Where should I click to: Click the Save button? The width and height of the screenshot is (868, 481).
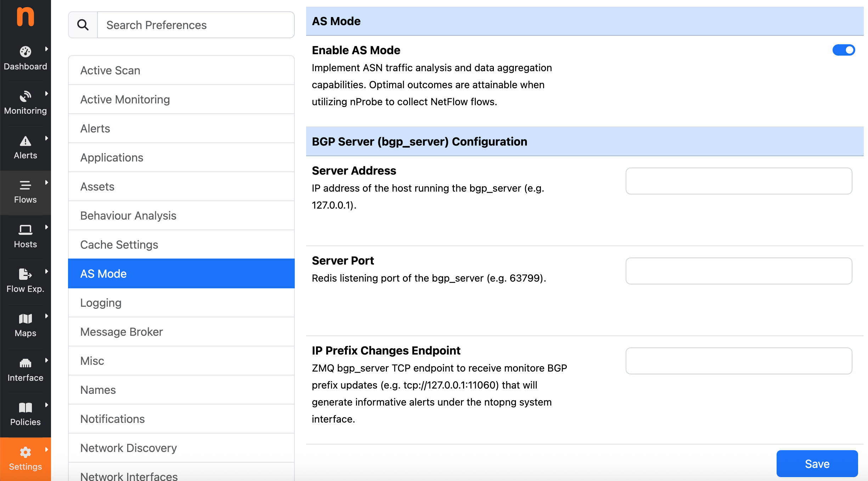point(817,464)
